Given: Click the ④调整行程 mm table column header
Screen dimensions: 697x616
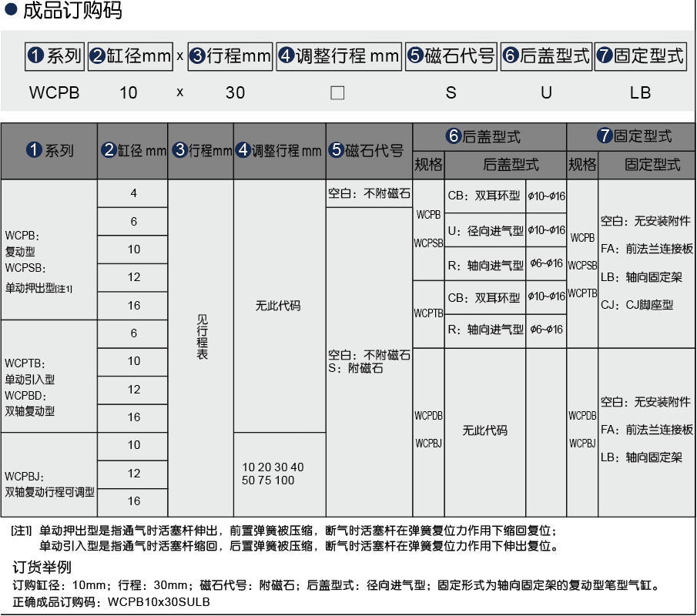Looking at the screenshot, I should 280,151.
